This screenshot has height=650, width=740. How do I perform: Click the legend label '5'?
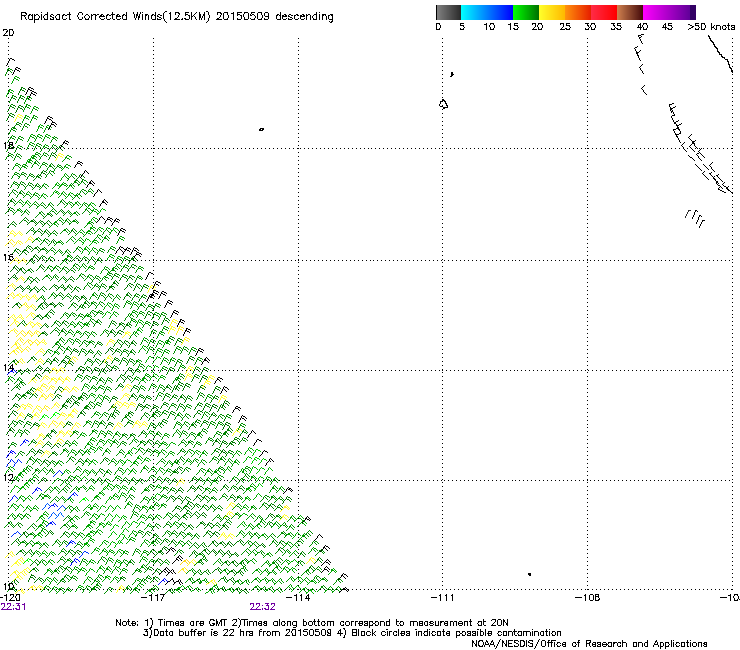coord(462,27)
